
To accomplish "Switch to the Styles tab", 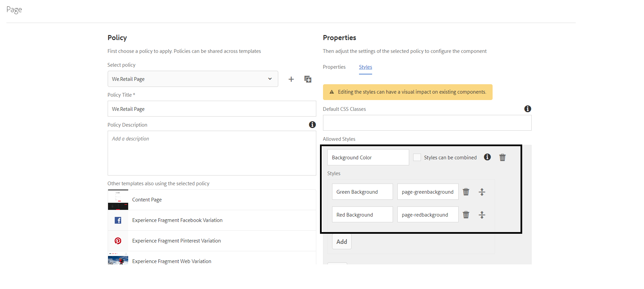I will [365, 67].
